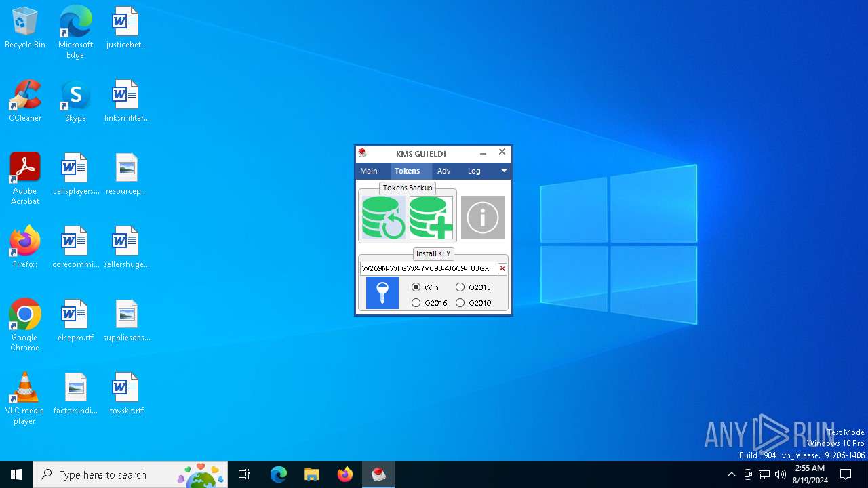Select the Recycle Bin desktop icon
The height and width of the screenshot is (488, 868).
point(25,28)
